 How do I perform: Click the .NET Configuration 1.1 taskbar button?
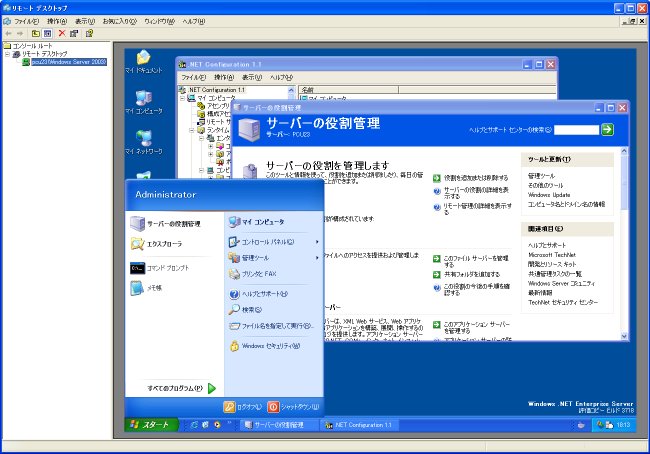tap(359, 425)
